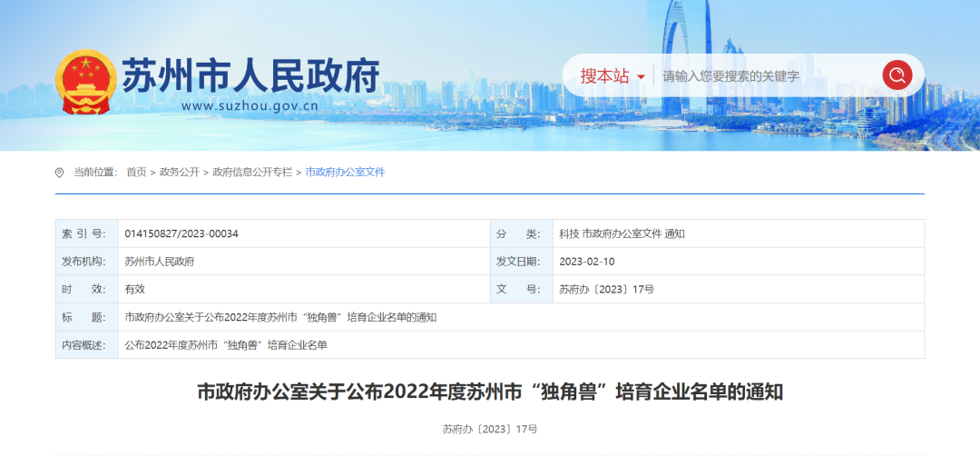980x466 pixels.
Task: Click the 文号 value in table
Action: pos(606,289)
